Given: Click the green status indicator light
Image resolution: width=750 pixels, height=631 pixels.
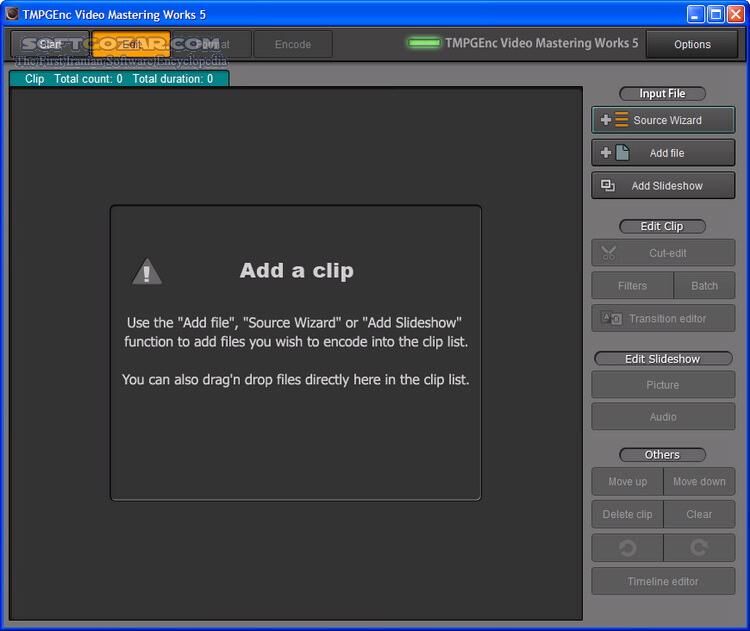Looking at the screenshot, I should click(x=424, y=43).
